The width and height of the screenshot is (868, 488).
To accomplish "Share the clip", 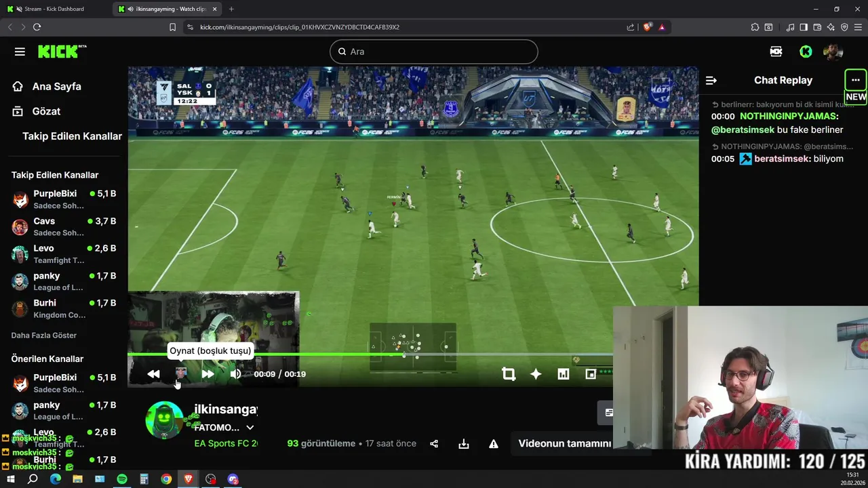I will [x=434, y=444].
